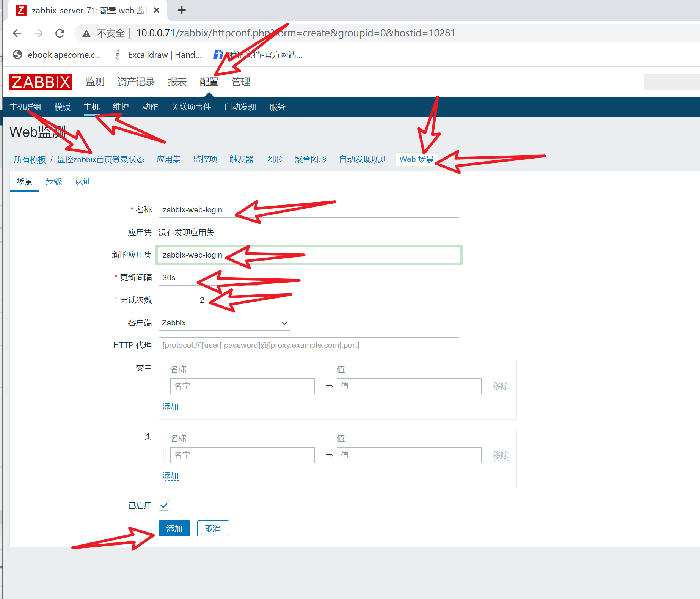The image size is (700, 599).
Task: Open the 资产记录 top menu
Action: [136, 82]
